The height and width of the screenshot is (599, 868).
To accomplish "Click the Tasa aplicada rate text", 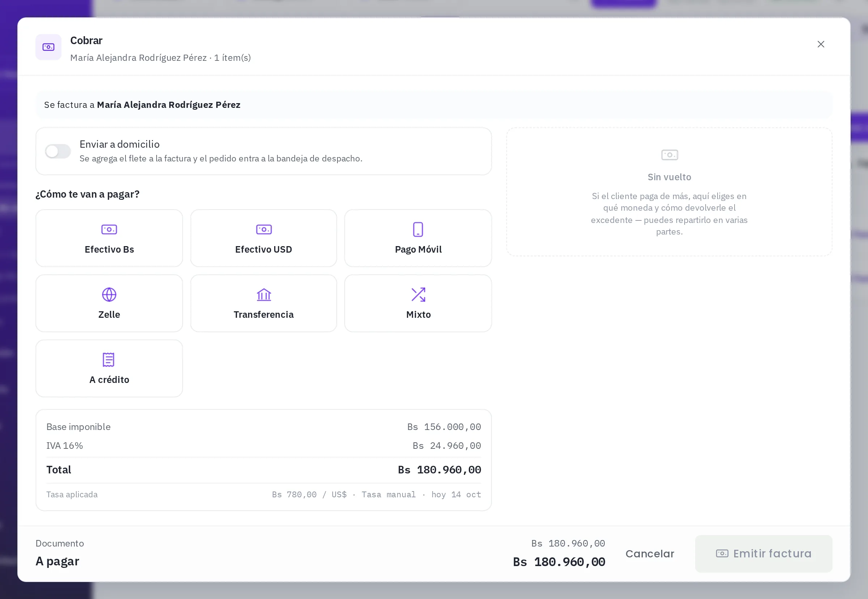I will coord(376,495).
